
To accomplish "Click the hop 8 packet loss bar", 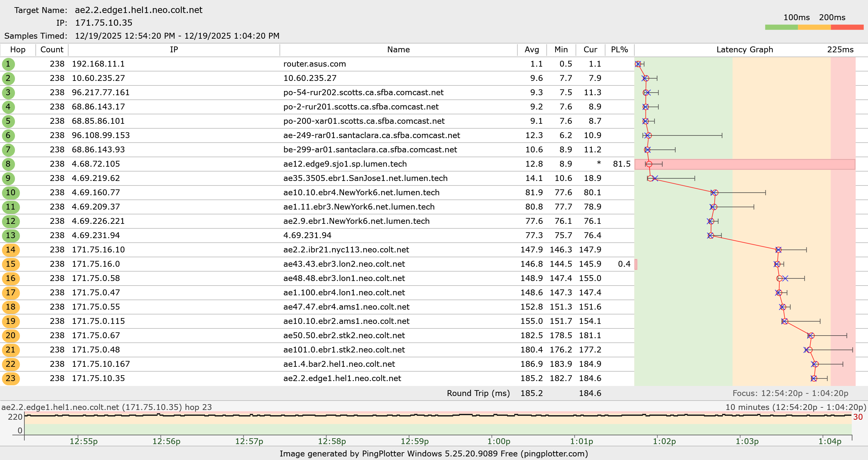I will (x=745, y=164).
